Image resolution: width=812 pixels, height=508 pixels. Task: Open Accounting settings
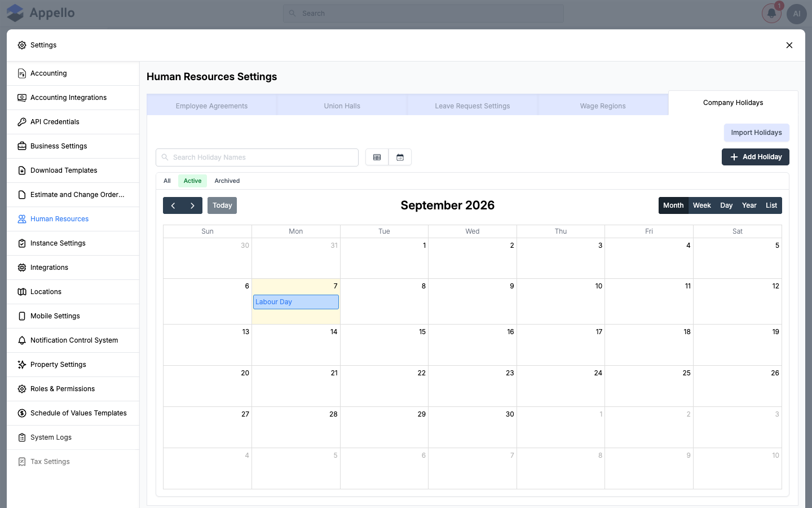[73, 73]
